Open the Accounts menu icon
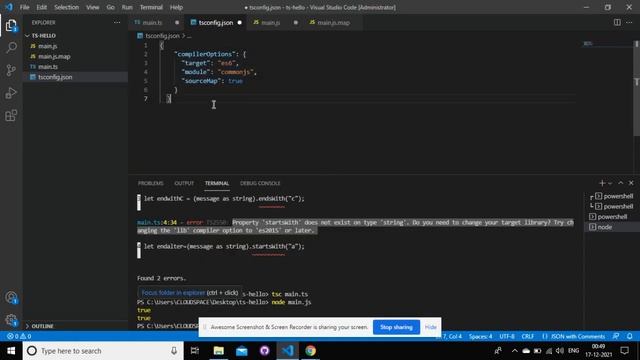The image size is (640, 360). coord(11,298)
